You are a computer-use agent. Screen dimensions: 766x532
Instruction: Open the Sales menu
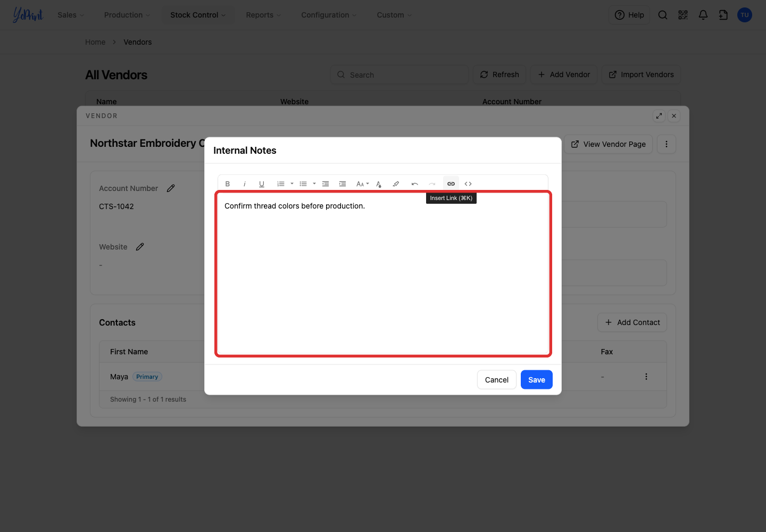pos(71,15)
